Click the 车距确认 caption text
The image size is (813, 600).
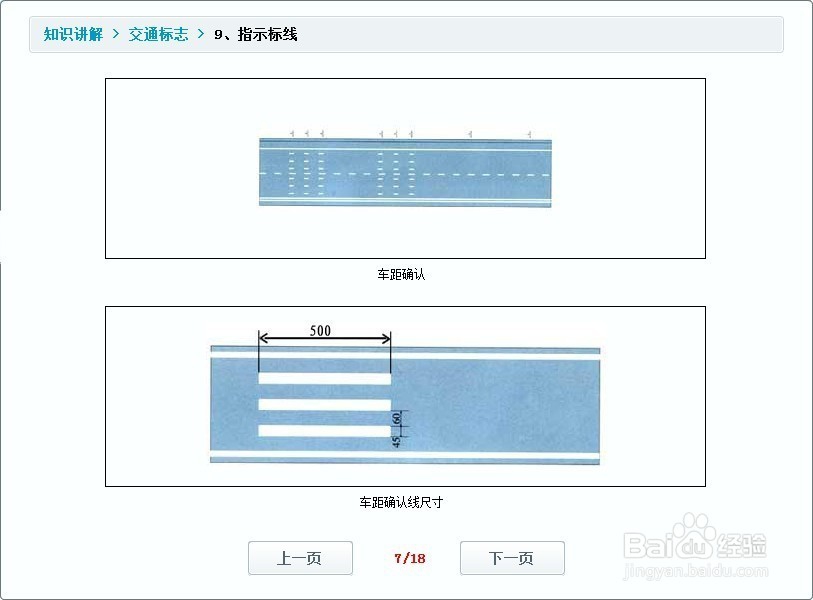[x=401, y=274]
